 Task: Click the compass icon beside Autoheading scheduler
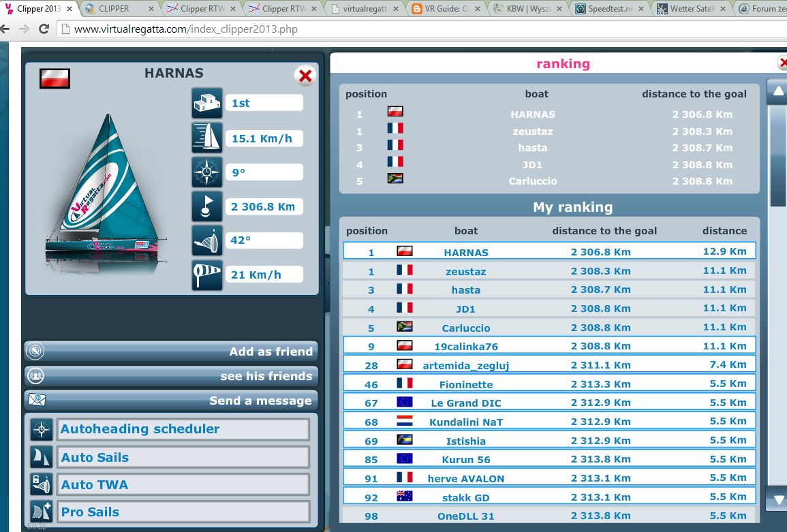[41, 430]
